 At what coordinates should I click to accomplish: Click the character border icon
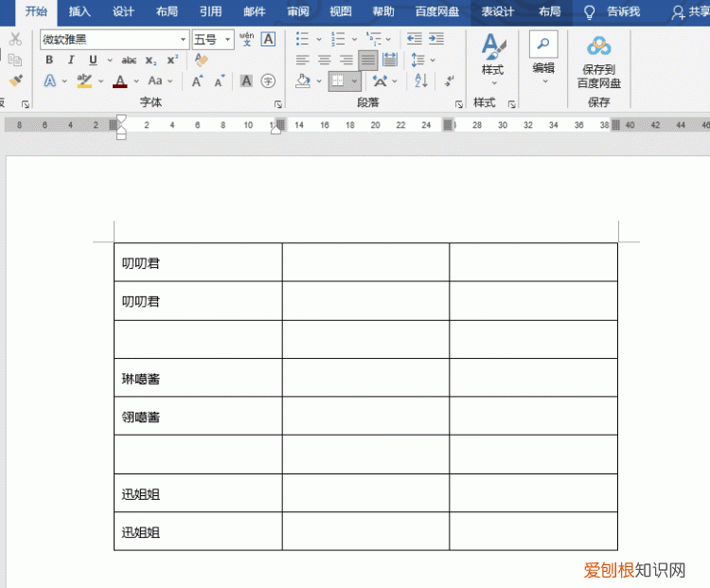269,40
